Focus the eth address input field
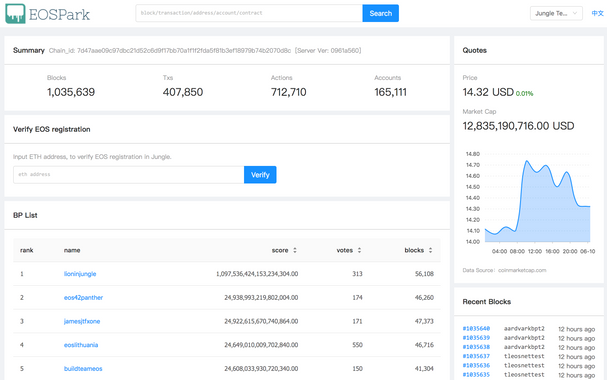607x380 pixels. point(129,175)
